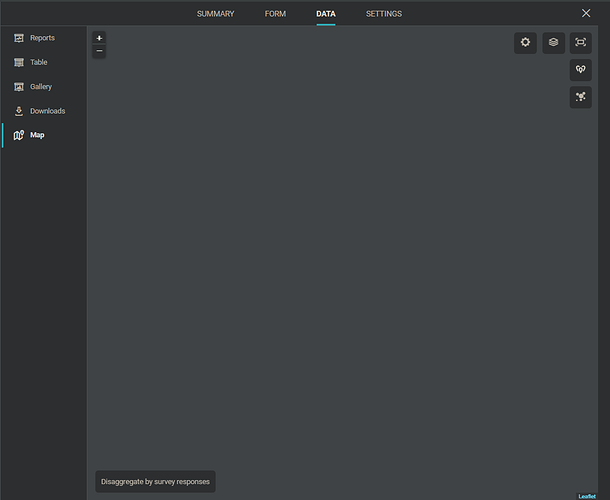
Task: Show submissions as map markers
Action: (581, 70)
